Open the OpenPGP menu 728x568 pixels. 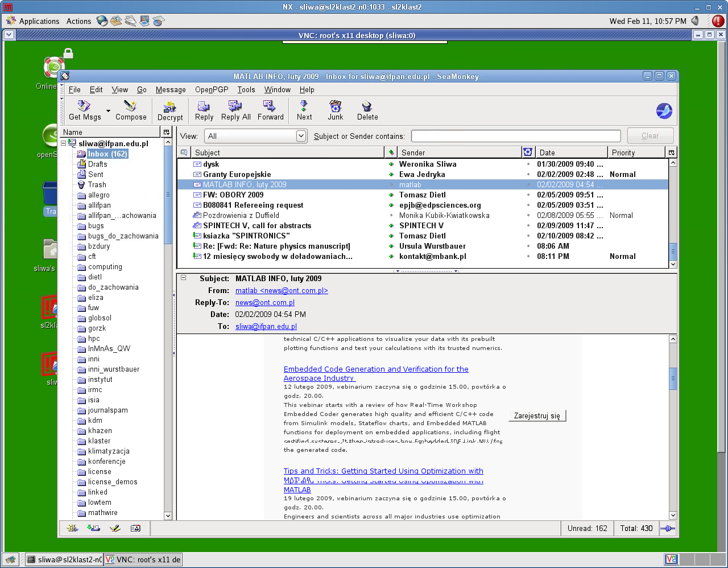tap(212, 90)
